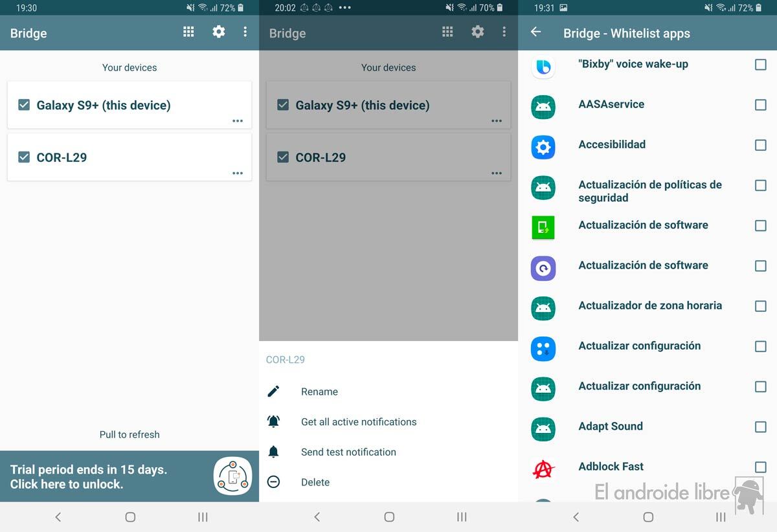777x532 pixels.
Task: Tap the Bixby voice wake-up app icon
Action: pyautogui.click(x=543, y=67)
